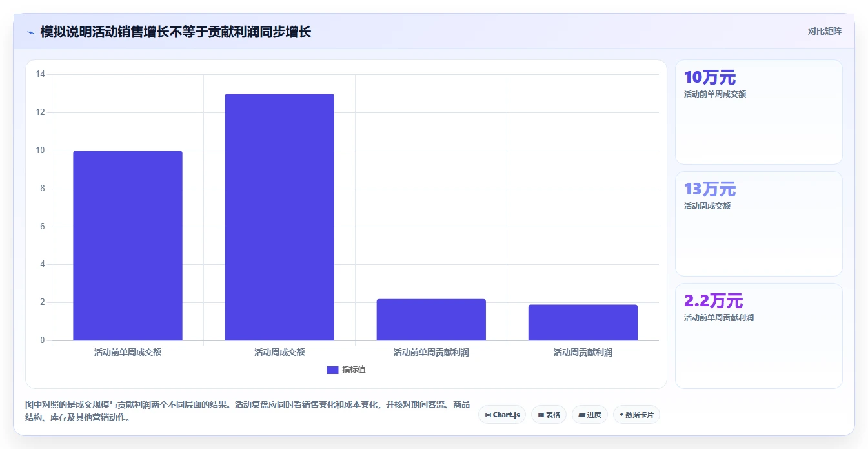Image resolution: width=868 pixels, height=449 pixels.
Task: Click the 2.2万元 metric card value
Action: pos(714,301)
